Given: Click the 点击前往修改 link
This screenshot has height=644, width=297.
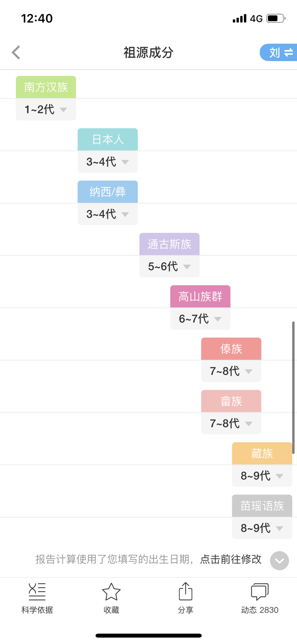Looking at the screenshot, I should [x=231, y=559].
